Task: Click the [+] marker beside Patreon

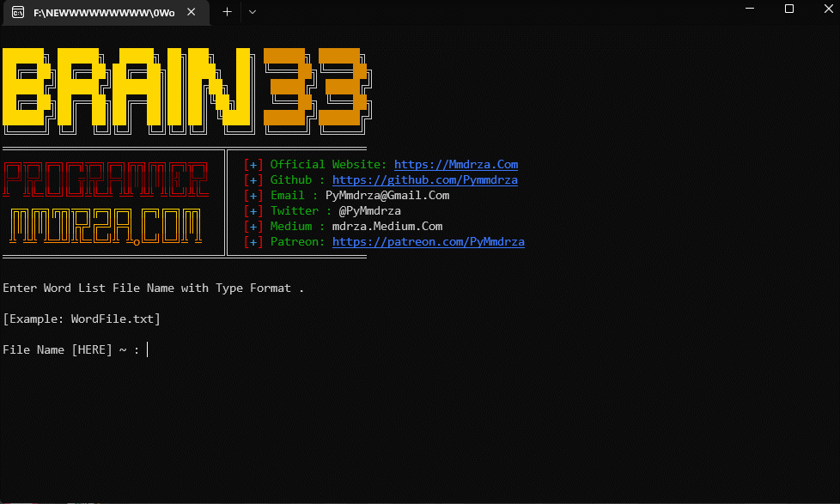Action: pos(253,241)
